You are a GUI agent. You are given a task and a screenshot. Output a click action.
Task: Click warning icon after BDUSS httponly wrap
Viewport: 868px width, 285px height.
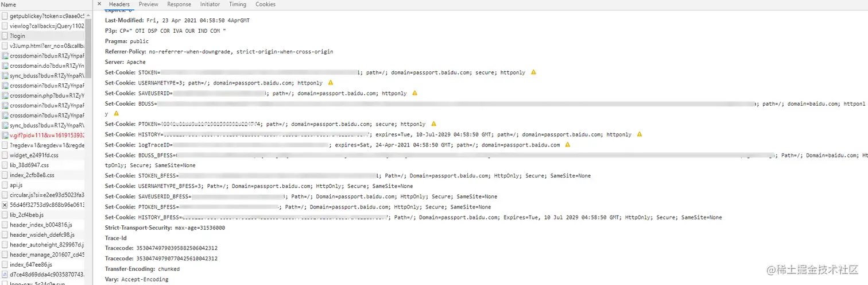[x=116, y=114]
